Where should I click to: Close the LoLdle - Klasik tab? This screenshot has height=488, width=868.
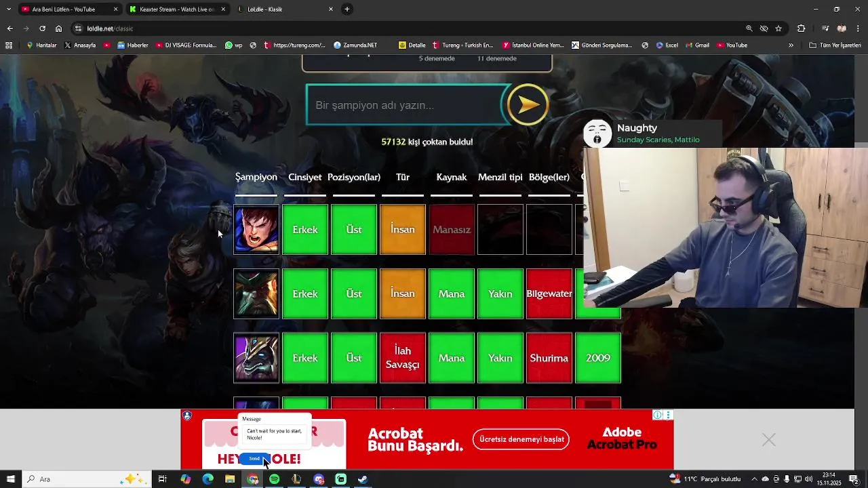click(x=331, y=9)
